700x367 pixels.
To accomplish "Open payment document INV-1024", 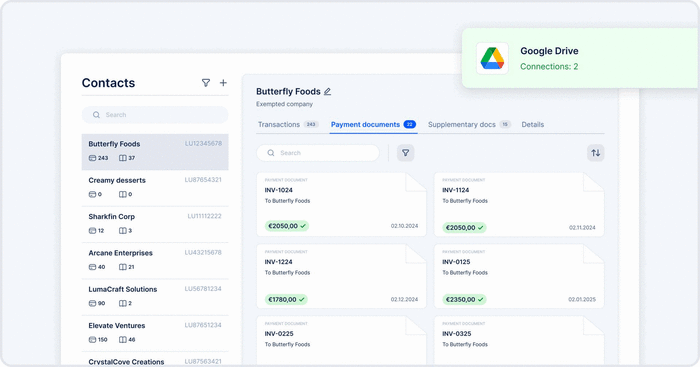I will point(341,204).
